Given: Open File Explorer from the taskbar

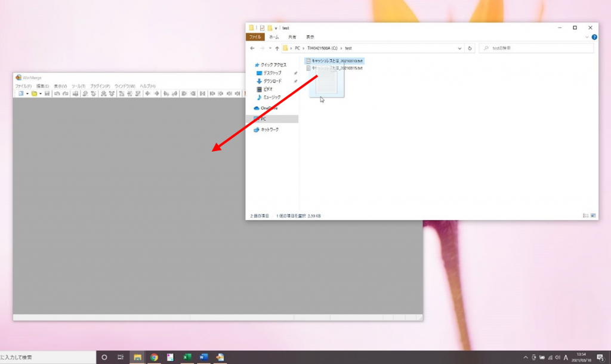Looking at the screenshot, I should click(x=137, y=357).
